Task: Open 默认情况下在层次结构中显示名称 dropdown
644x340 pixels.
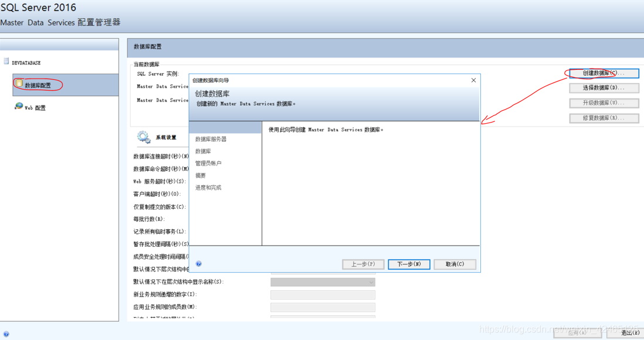Action: (323, 282)
